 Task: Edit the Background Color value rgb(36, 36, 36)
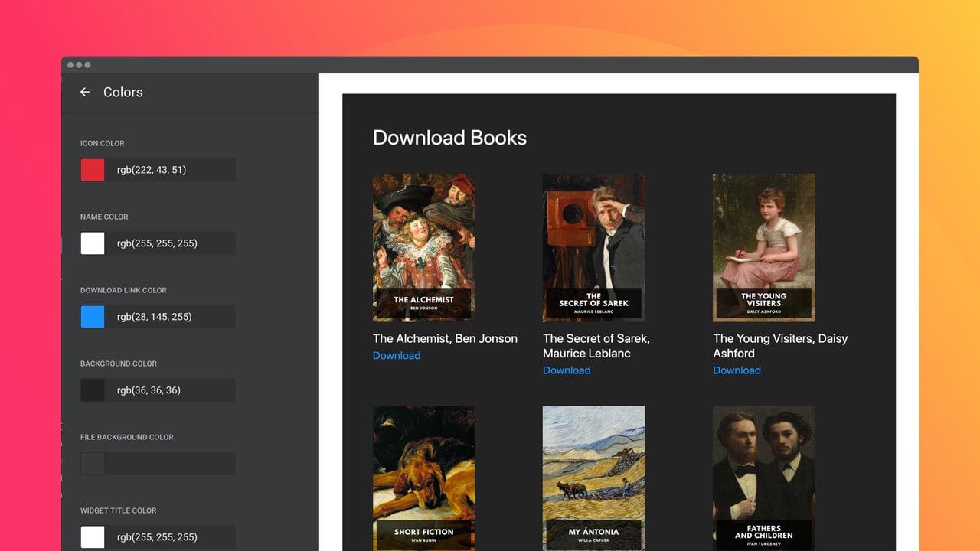tap(170, 390)
